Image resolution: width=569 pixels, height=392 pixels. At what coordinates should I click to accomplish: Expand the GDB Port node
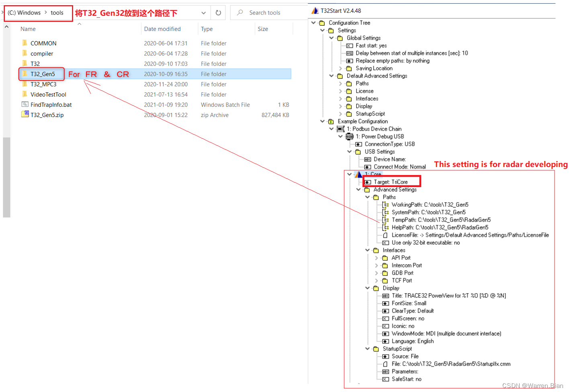[x=377, y=273]
